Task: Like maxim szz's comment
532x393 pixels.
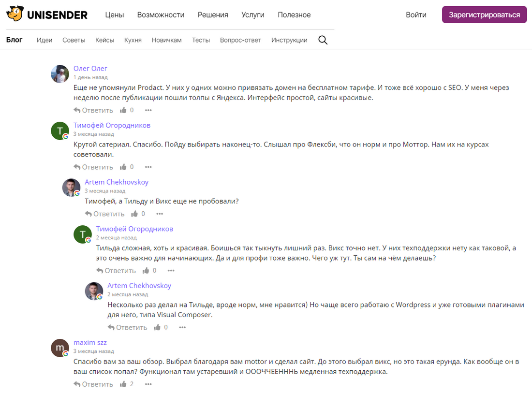Action: pos(123,384)
